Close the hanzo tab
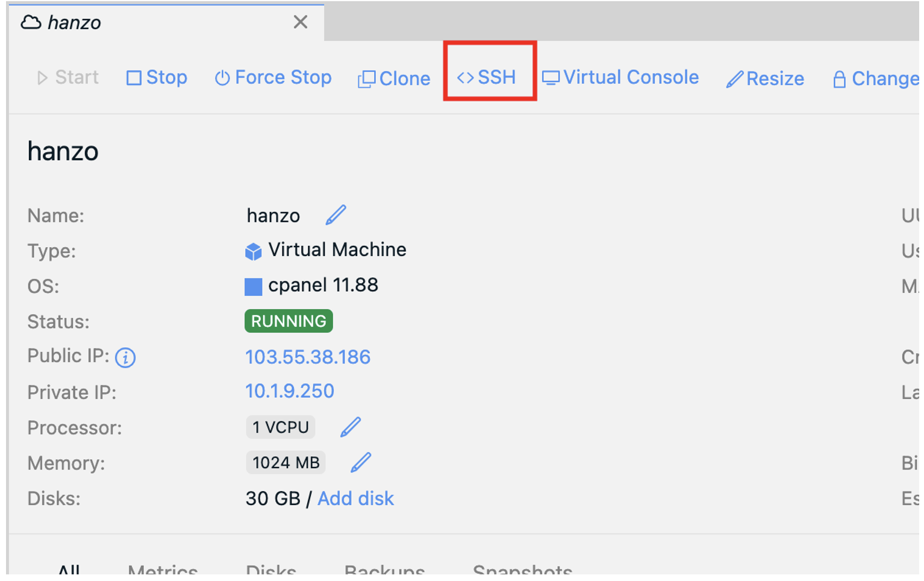This screenshot has width=924, height=581. [x=300, y=22]
